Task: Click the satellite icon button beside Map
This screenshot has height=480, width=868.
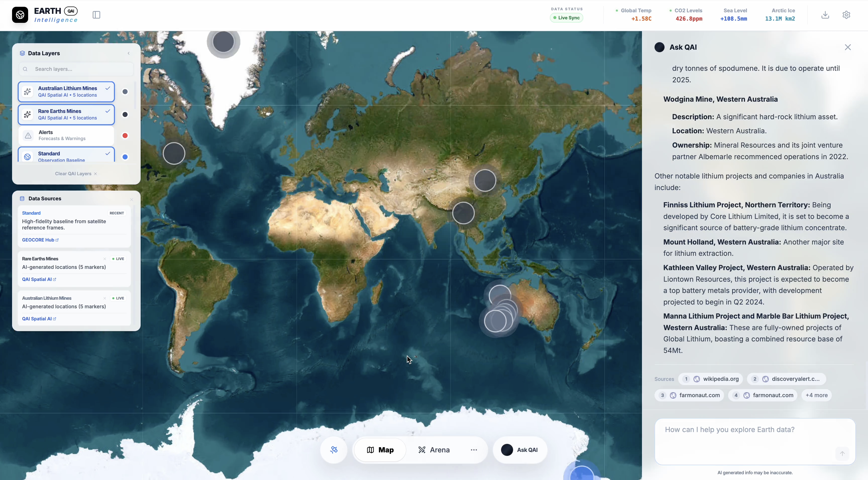Action: coord(334,450)
